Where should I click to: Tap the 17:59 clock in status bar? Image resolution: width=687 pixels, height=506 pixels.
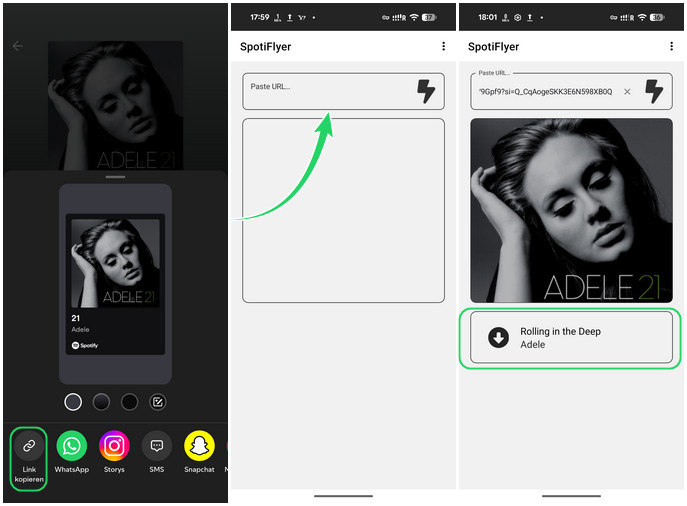pyautogui.click(x=259, y=17)
